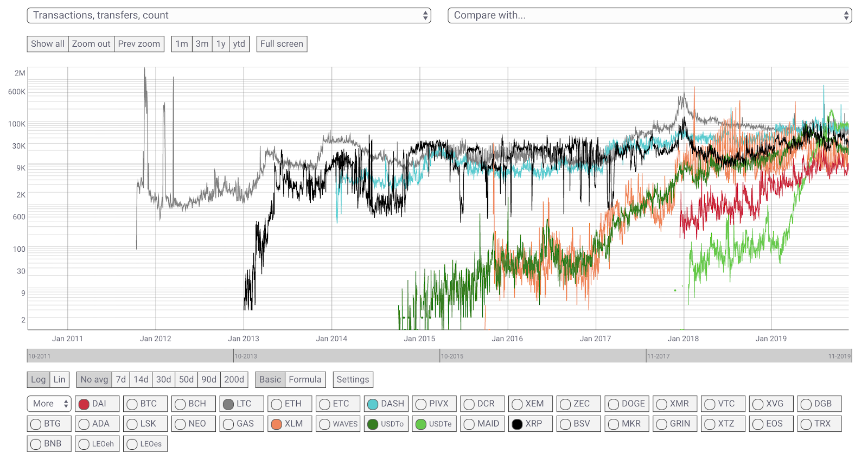Click the ETH empty circle icon

pyautogui.click(x=277, y=404)
